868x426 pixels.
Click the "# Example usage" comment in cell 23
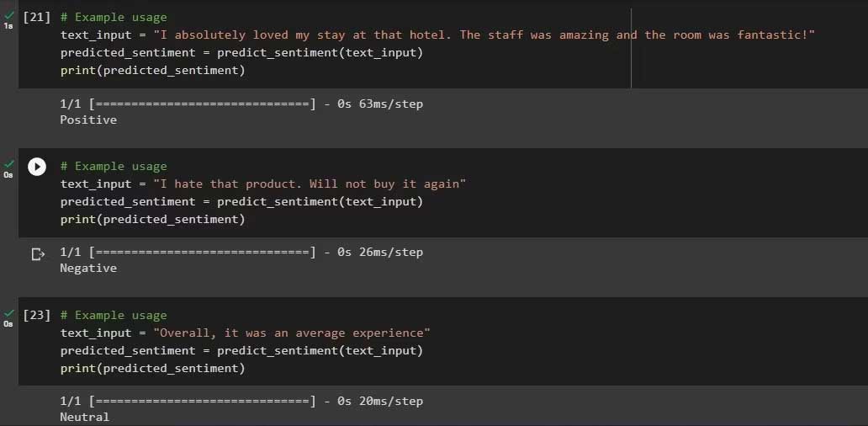click(x=114, y=315)
